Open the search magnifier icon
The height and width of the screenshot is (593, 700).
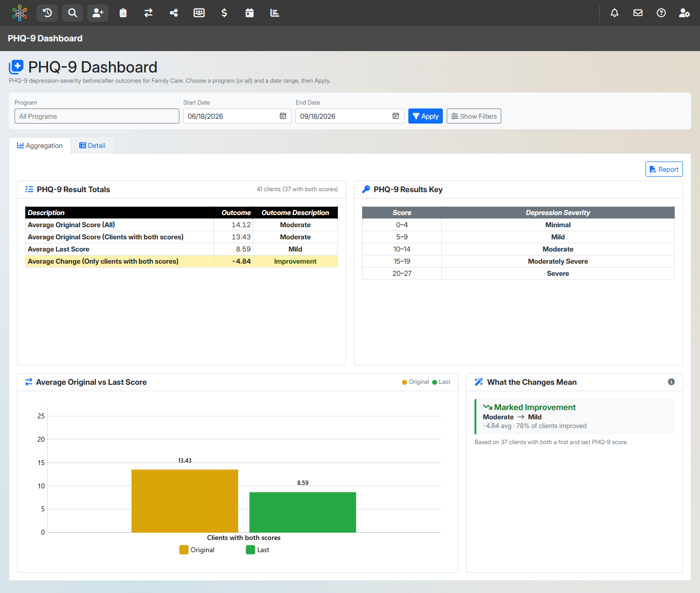tap(72, 13)
